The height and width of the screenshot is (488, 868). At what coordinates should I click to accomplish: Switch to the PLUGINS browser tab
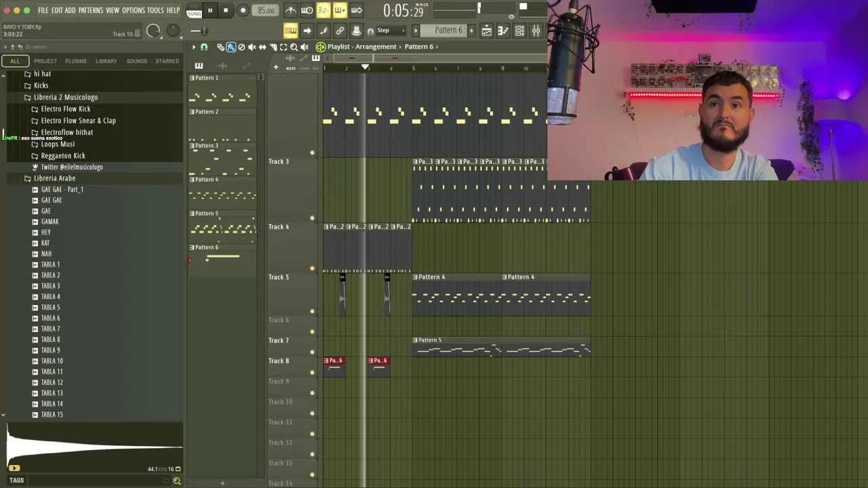(75, 61)
